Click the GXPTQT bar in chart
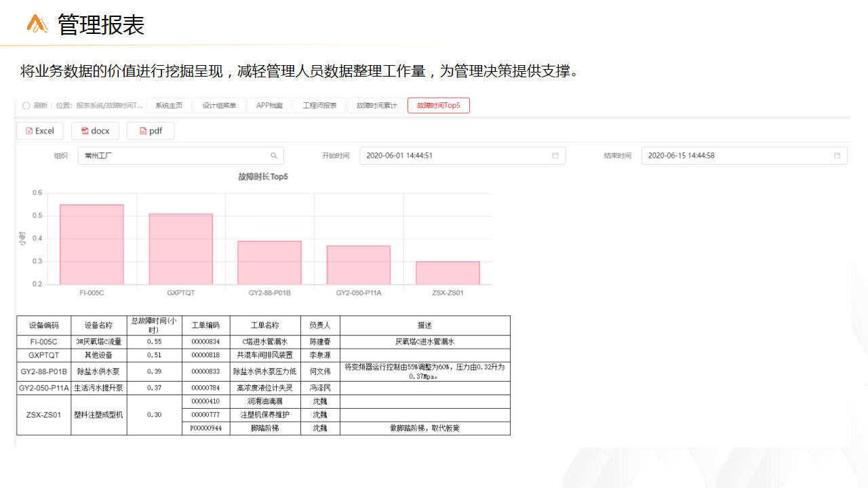 click(181, 249)
